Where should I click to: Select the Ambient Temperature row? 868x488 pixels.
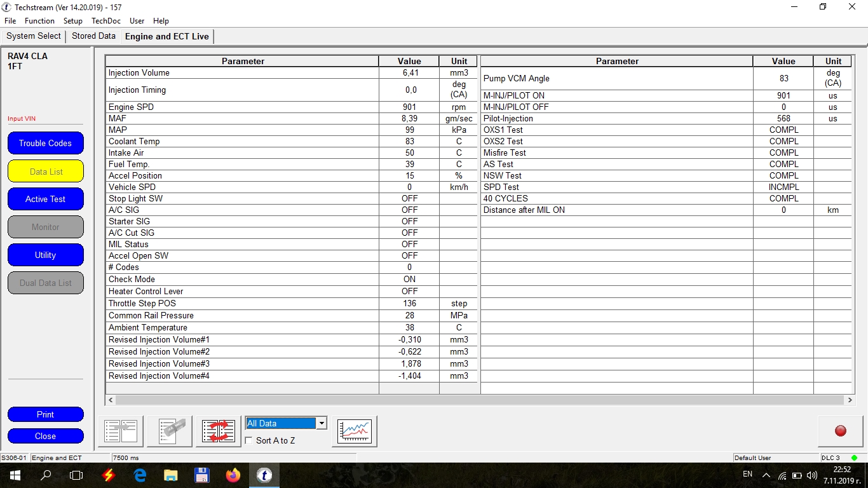[292, 327]
